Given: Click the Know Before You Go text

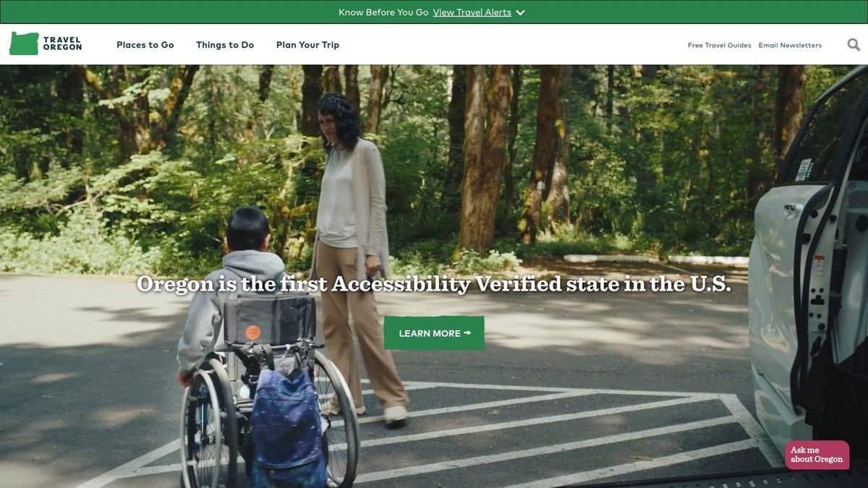Looking at the screenshot, I should (383, 12).
